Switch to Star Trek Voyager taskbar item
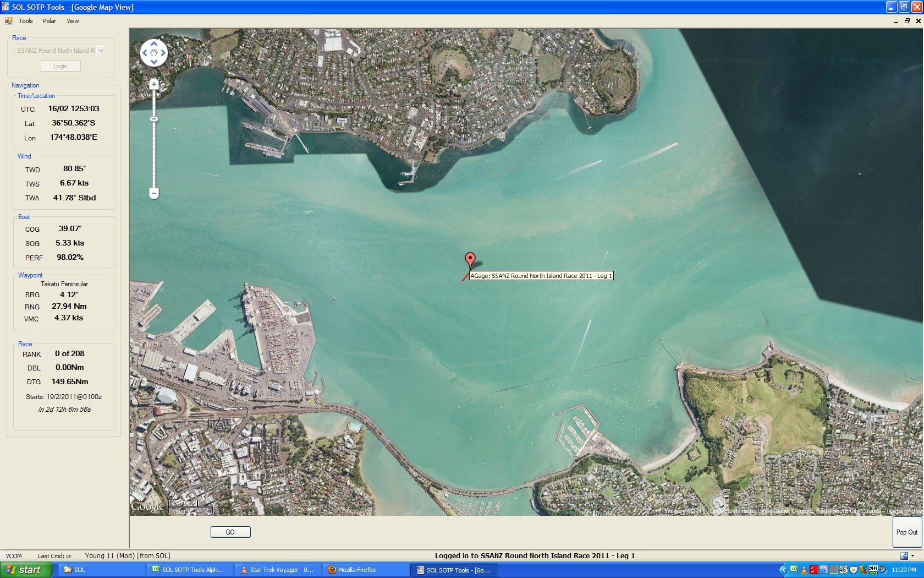The height and width of the screenshot is (578, 924). point(278,570)
